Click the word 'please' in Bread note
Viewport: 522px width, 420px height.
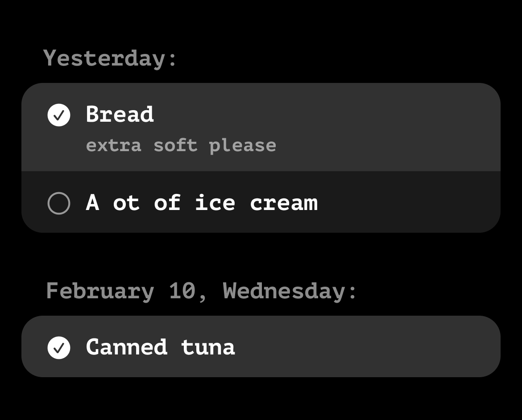242,146
